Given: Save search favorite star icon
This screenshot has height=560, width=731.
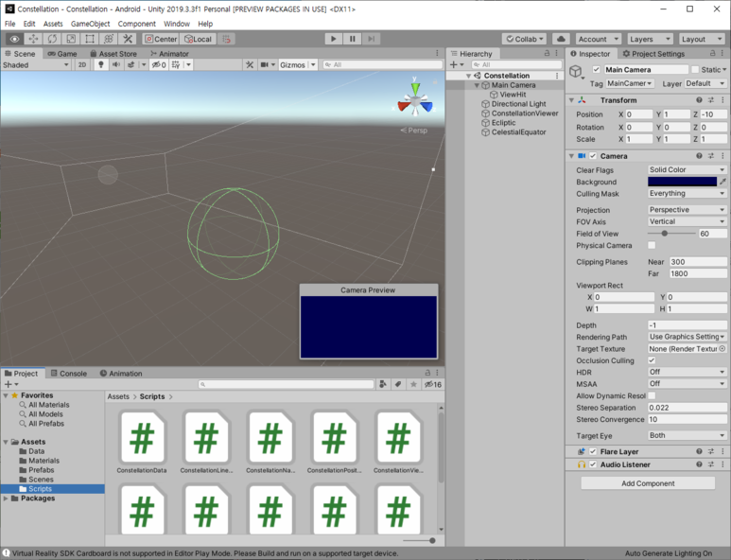Looking at the screenshot, I should coord(413,384).
